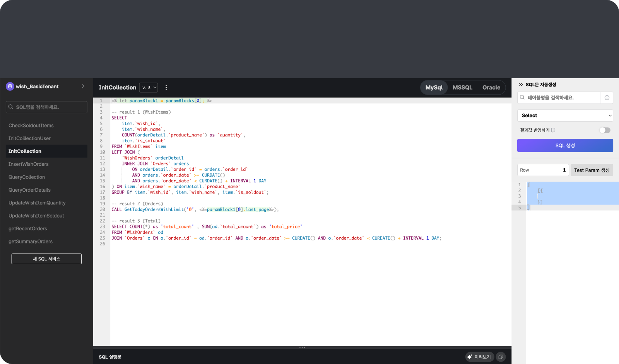Screen dimensions: 619x364
Task: Expand the wish_BasicTenant chevron arrow
Action: [83, 87]
